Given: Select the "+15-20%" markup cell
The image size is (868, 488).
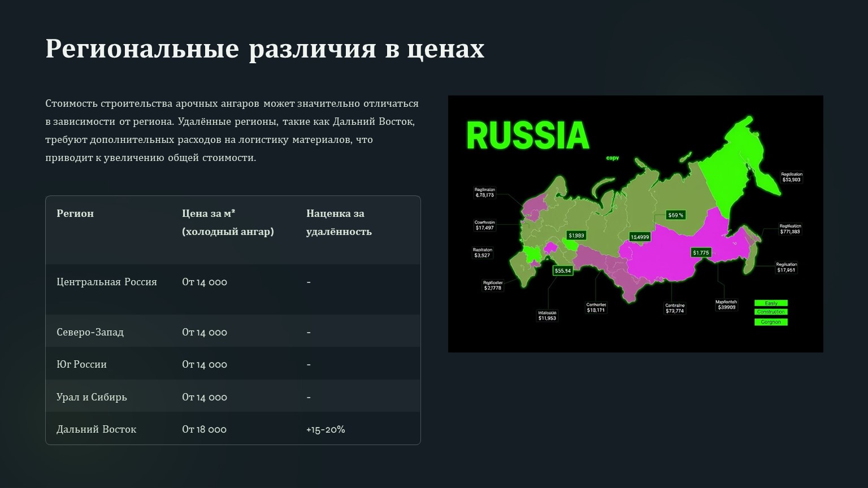Looking at the screenshot, I should pyautogui.click(x=325, y=429).
